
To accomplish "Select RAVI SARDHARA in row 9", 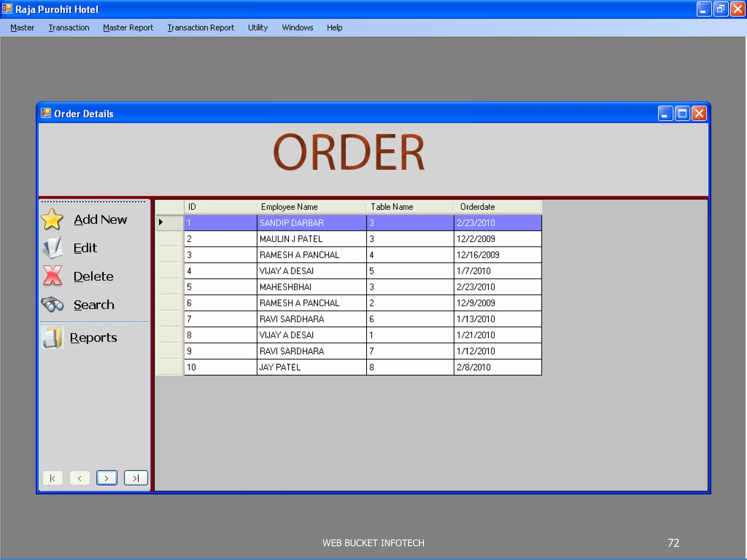I will point(311,351).
